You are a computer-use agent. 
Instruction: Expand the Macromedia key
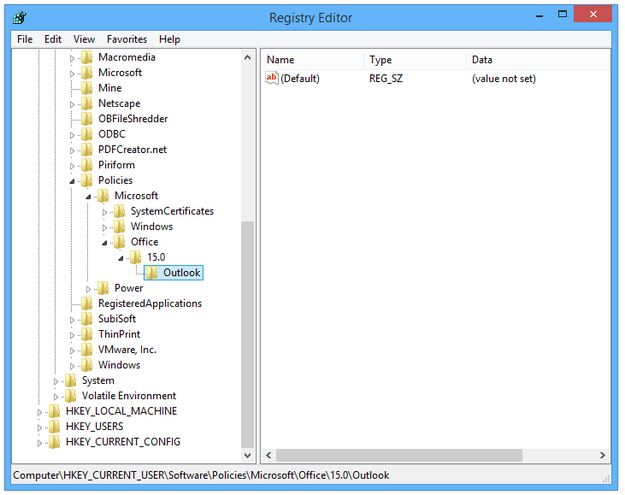pos(72,58)
